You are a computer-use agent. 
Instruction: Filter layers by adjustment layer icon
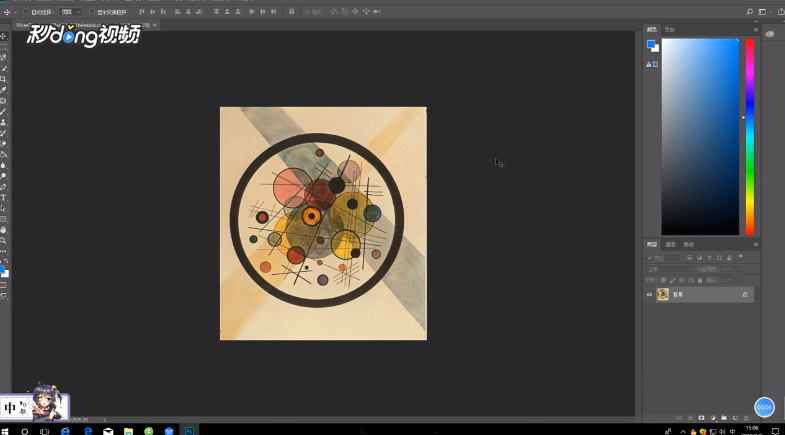point(699,258)
